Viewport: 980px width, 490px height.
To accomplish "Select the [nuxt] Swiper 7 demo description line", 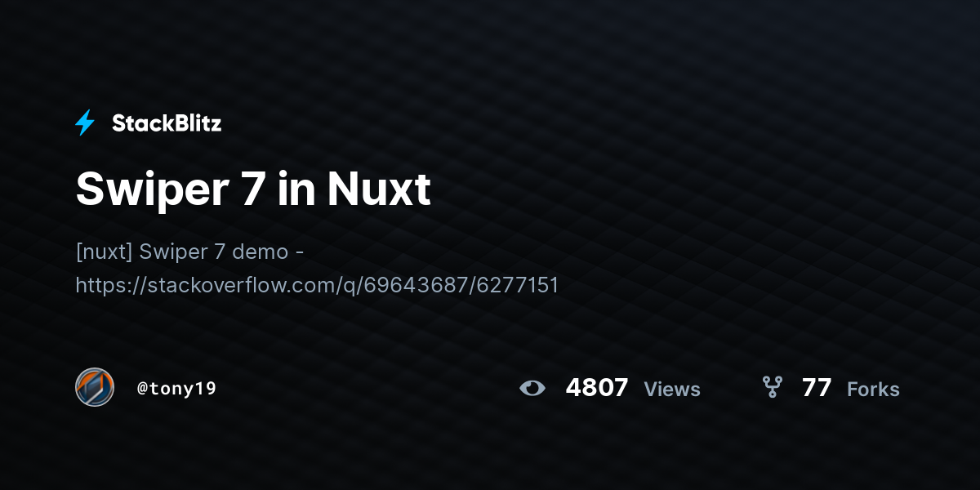I will coord(189,252).
